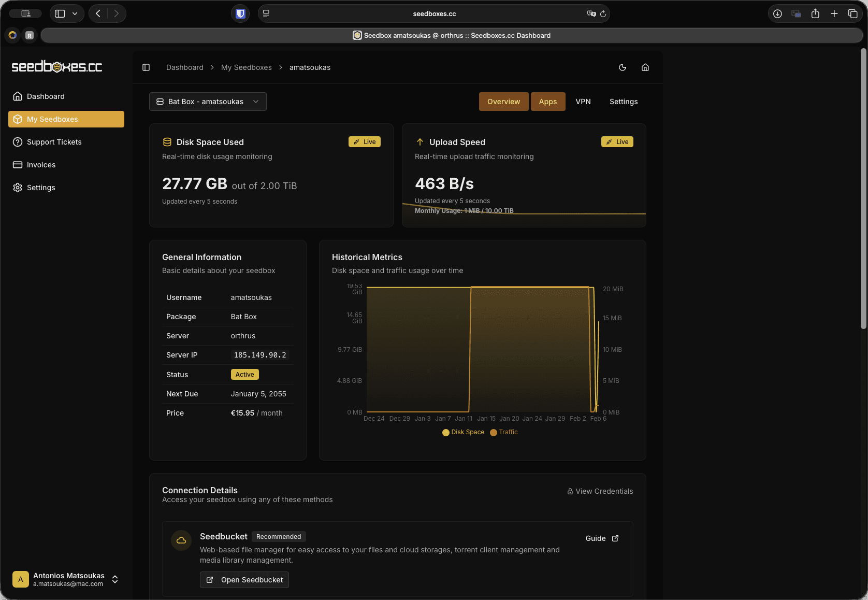Viewport: 868px width, 600px height.
Task: Click the page vertical scrollbar
Action: pos(863,189)
